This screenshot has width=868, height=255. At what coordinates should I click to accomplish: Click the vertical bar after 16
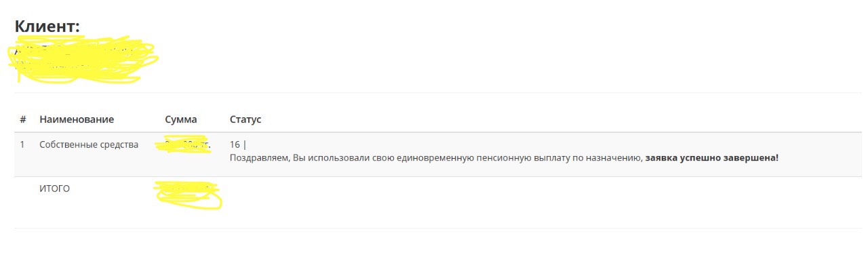point(244,144)
